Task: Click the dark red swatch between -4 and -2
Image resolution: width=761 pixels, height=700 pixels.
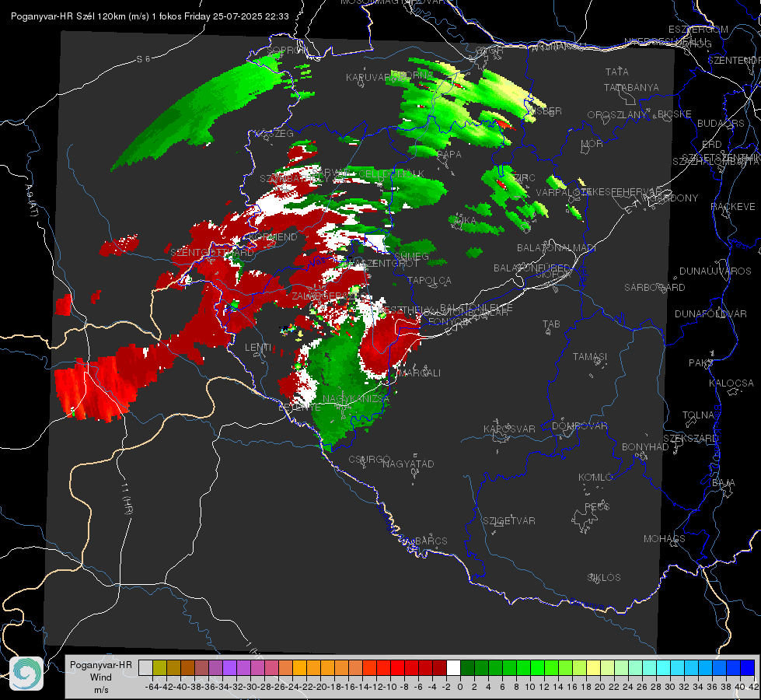Action: (x=439, y=667)
